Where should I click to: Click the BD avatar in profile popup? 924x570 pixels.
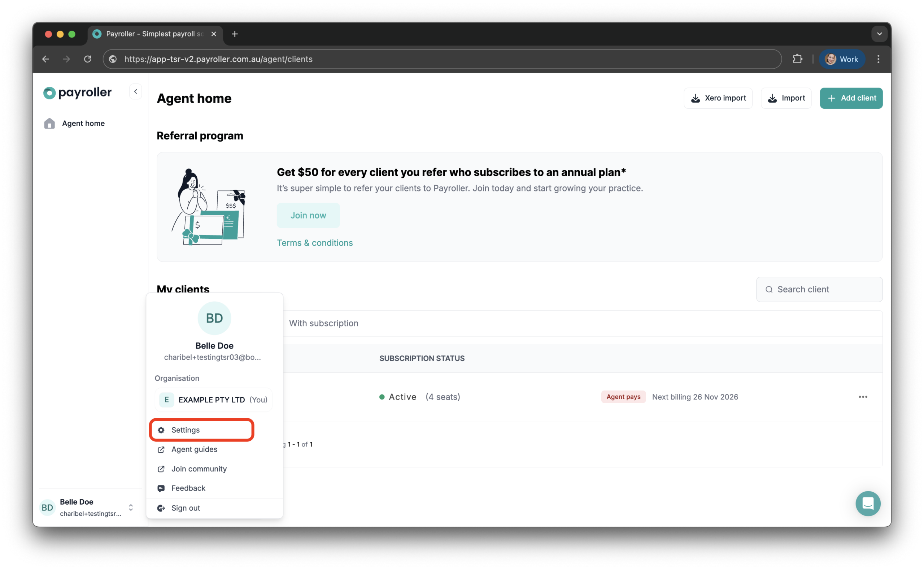pos(214,318)
